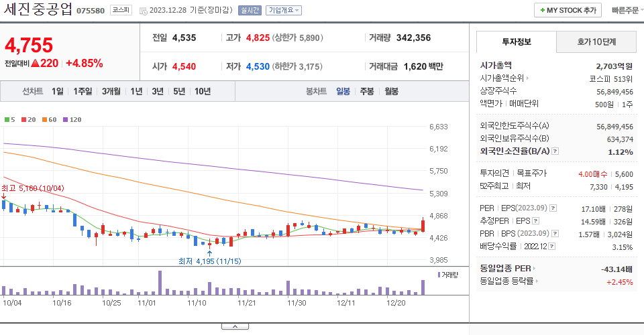The width and height of the screenshot is (644, 335).
Task: Select the 월봉 candlestick chart
Action: 391,91
